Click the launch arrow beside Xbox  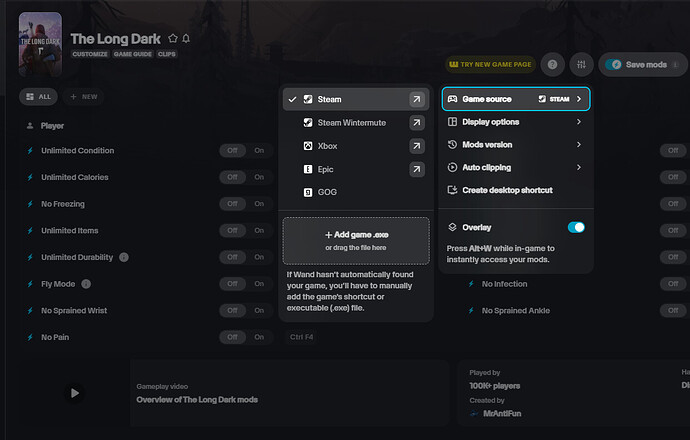pos(415,146)
